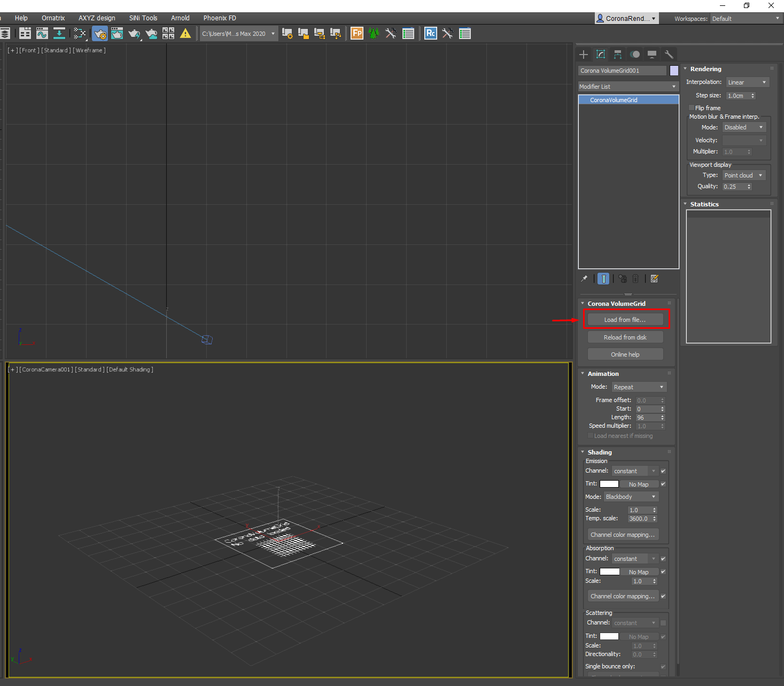Click the Schematic View toolbar icon

80,34
